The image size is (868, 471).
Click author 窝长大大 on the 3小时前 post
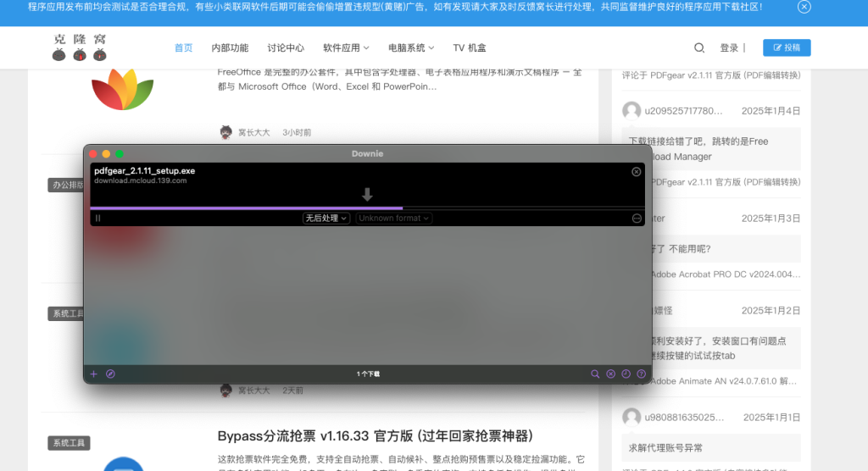tap(253, 133)
